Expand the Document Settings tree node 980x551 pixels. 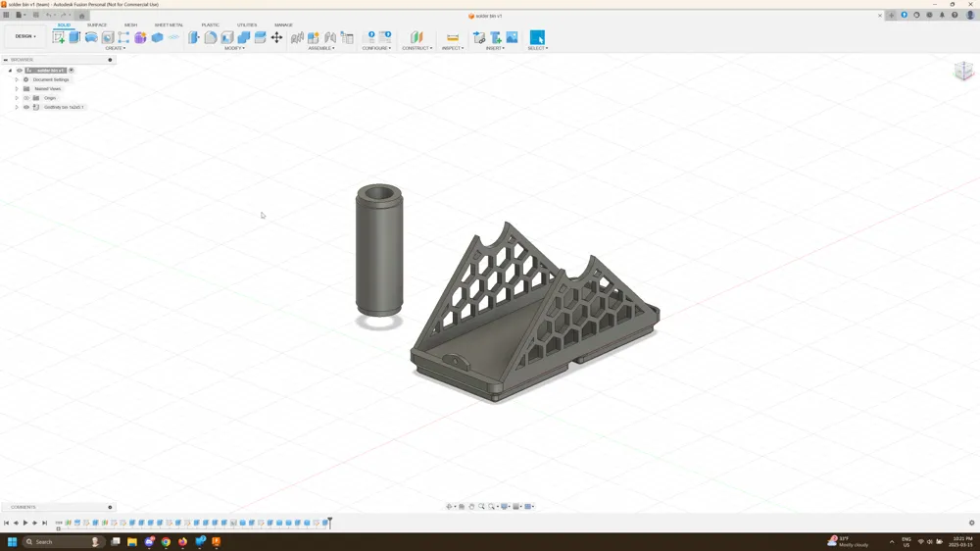pos(17,80)
